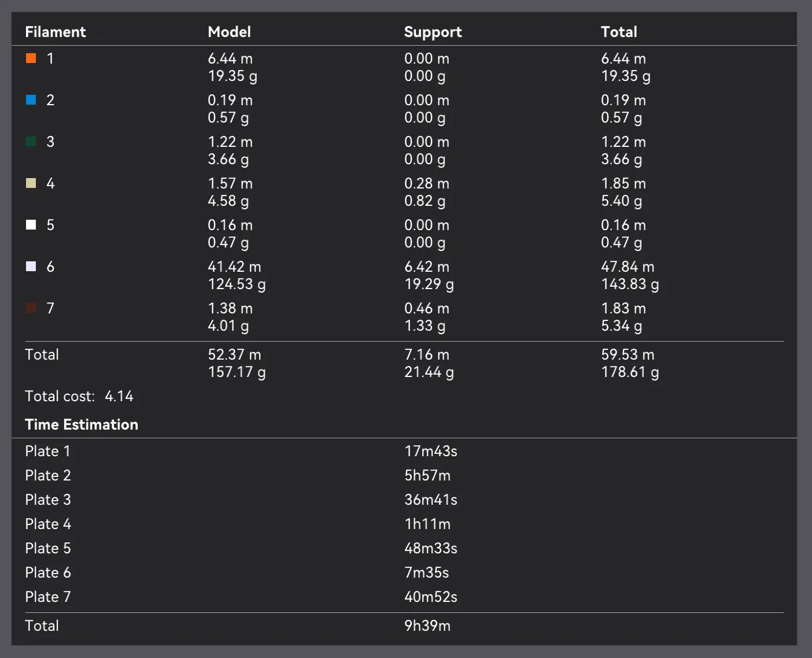Pick the beige filament 4 color swatch
The height and width of the screenshot is (658, 812).
(31, 183)
